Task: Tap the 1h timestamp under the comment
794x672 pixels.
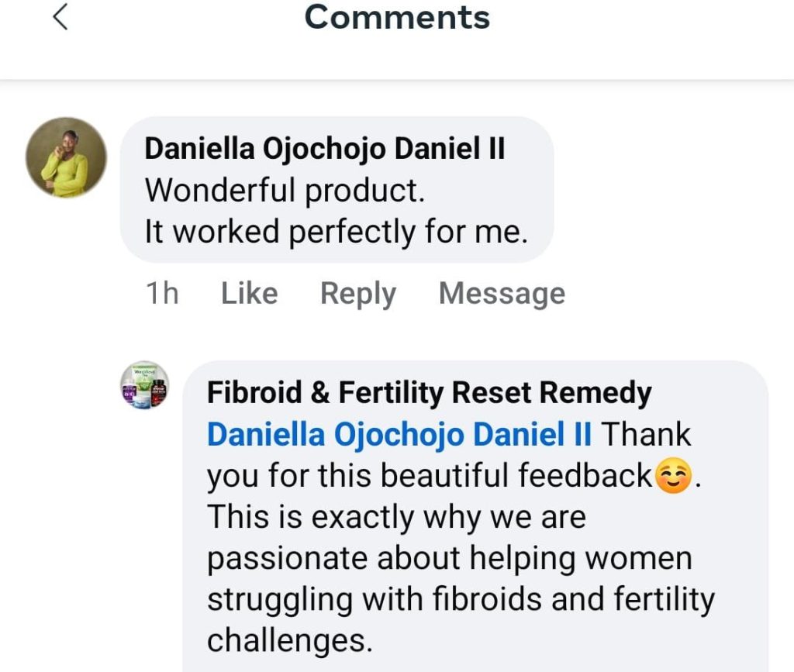Action: click(161, 294)
